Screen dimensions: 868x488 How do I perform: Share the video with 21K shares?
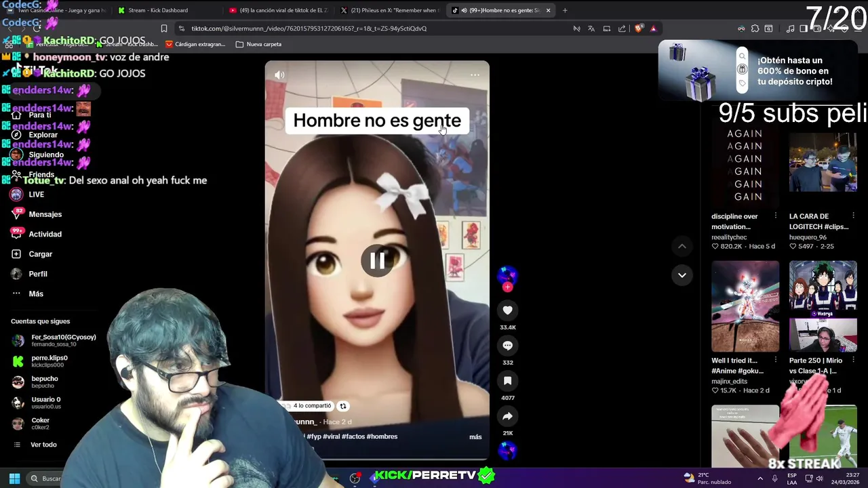pos(507,416)
